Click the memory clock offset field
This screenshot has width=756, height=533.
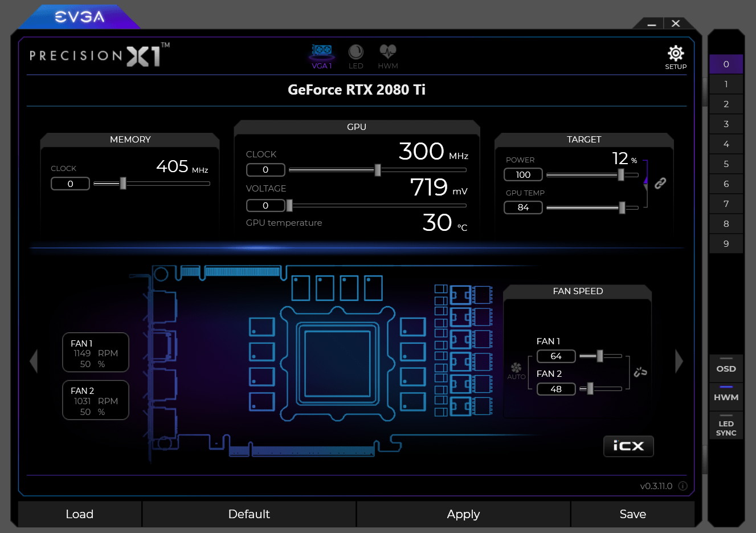[x=70, y=184]
